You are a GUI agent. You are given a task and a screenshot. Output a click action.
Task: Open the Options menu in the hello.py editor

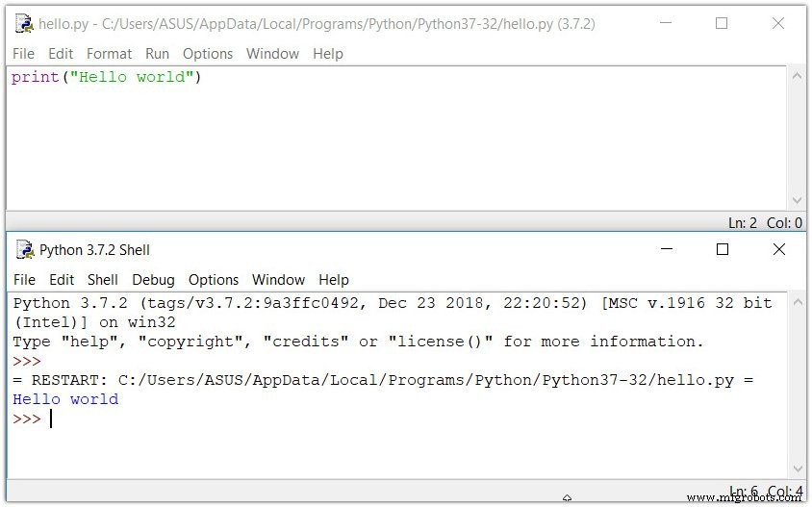pos(208,54)
